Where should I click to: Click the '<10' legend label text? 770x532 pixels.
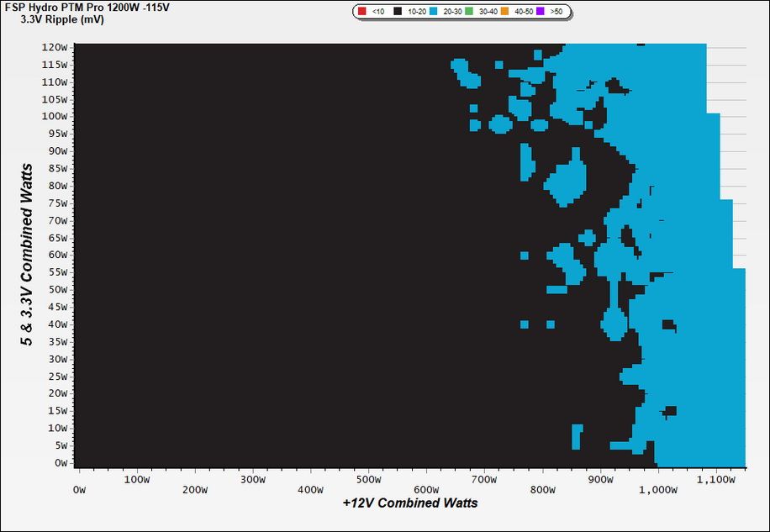coord(378,11)
